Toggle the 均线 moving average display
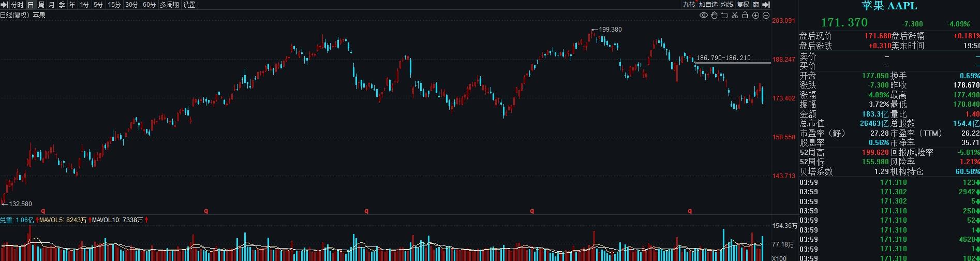 click(x=727, y=5)
